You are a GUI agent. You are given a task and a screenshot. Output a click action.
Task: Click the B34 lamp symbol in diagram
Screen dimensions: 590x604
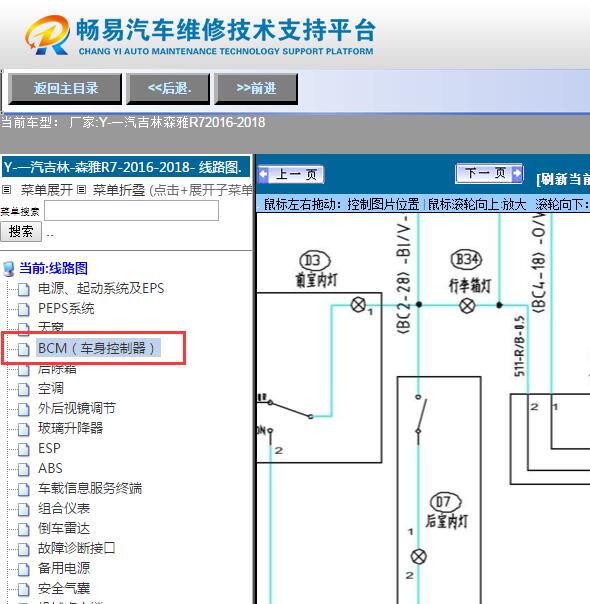[467, 306]
